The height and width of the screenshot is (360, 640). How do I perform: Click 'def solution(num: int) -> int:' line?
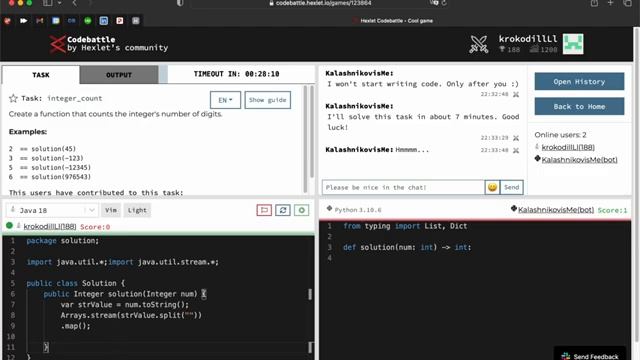pyautogui.click(x=407, y=247)
